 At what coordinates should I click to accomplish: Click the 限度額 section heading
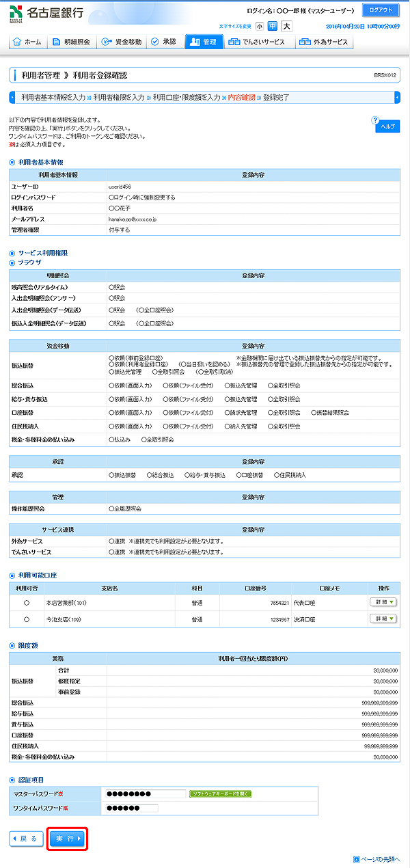pos(28,645)
